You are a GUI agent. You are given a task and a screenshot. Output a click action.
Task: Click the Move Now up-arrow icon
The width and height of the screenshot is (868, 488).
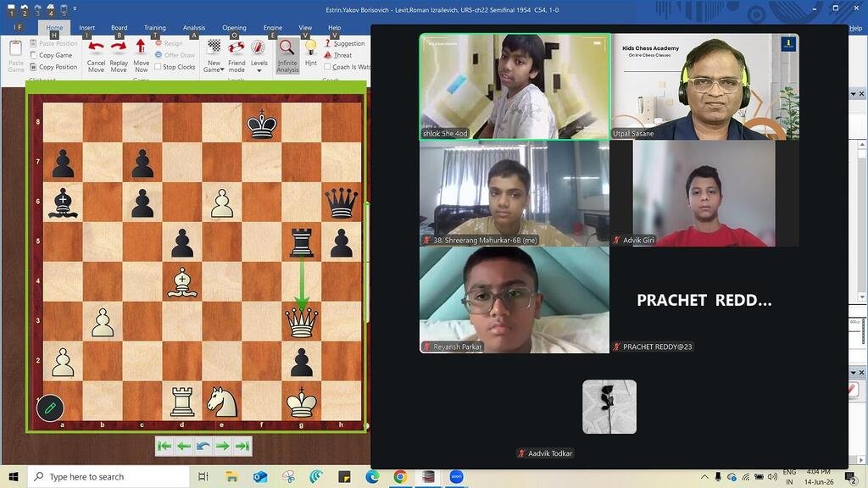(x=141, y=47)
